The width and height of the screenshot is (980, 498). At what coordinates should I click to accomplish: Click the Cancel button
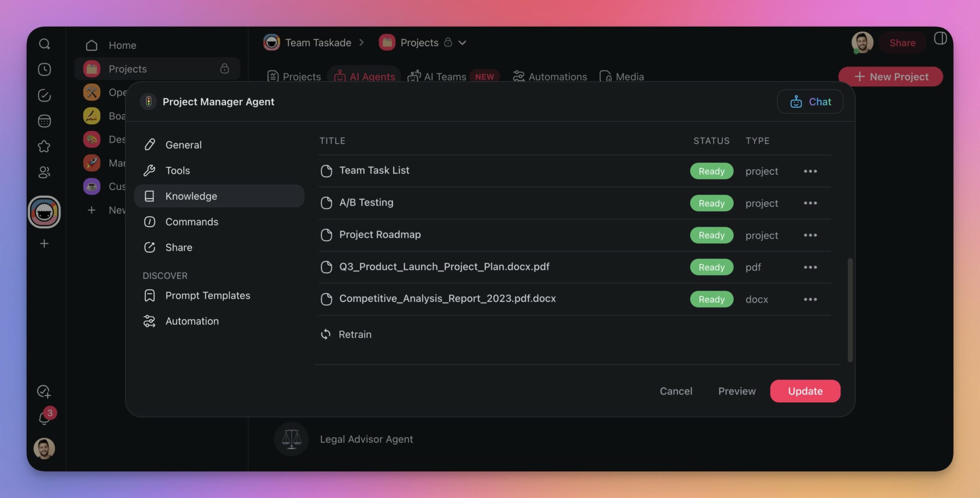click(676, 391)
